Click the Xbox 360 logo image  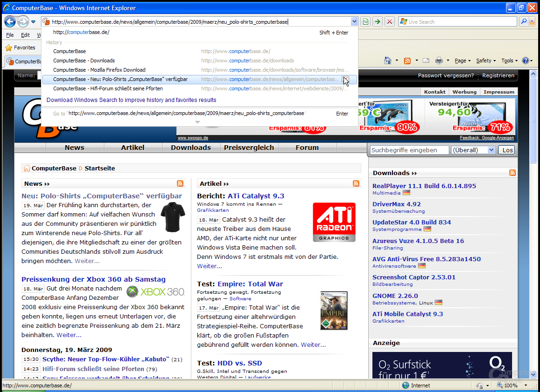tap(155, 292)
